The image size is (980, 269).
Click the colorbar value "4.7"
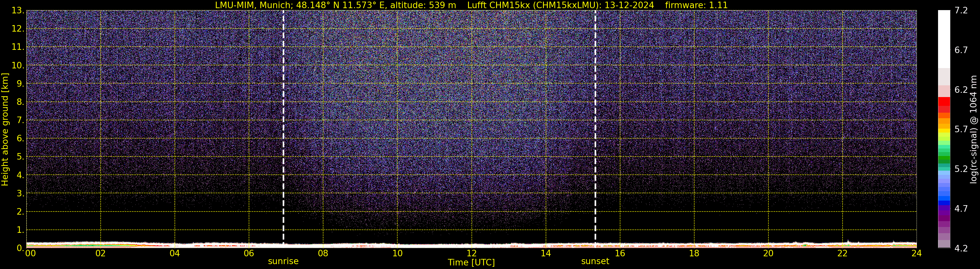961,208
